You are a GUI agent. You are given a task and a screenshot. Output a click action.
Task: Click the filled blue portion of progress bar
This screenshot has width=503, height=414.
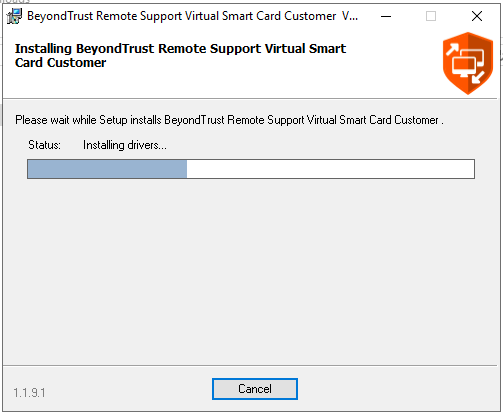point(107,169)
